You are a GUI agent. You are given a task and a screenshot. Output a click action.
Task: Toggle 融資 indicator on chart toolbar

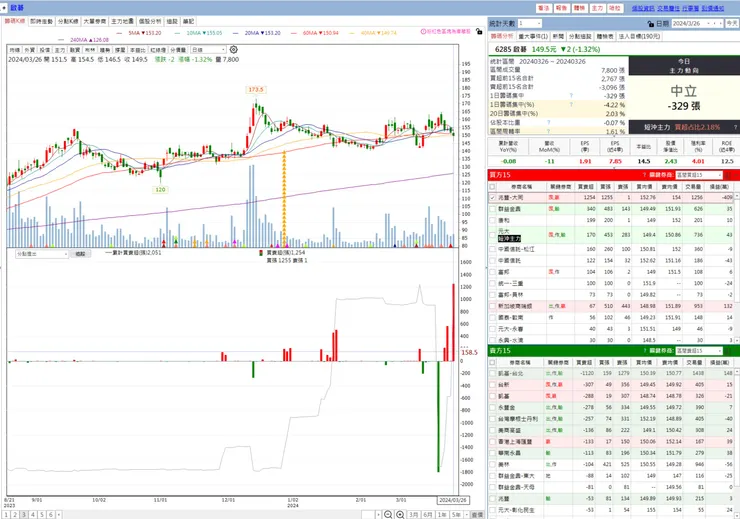75,50
